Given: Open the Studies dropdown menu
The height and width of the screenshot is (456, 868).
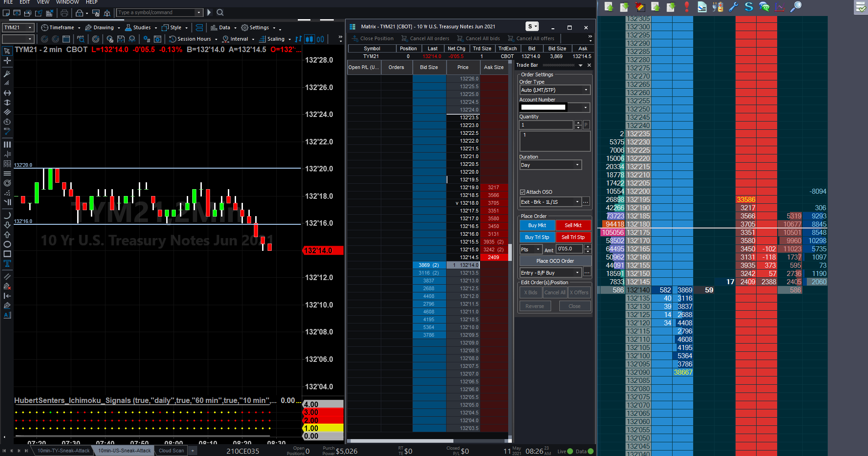Looking at the screenshot, I should (x=141, y=27).
